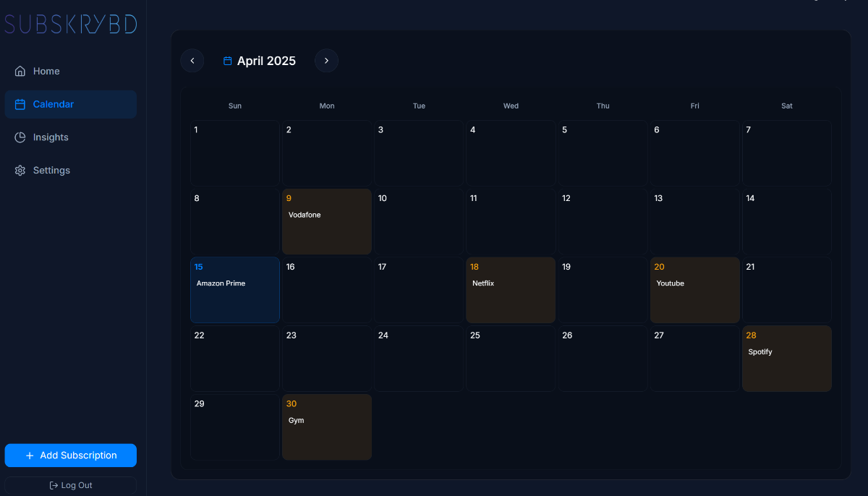Select the day 24 cell
The height and width of the screenshot is (496, 868).
419,359
